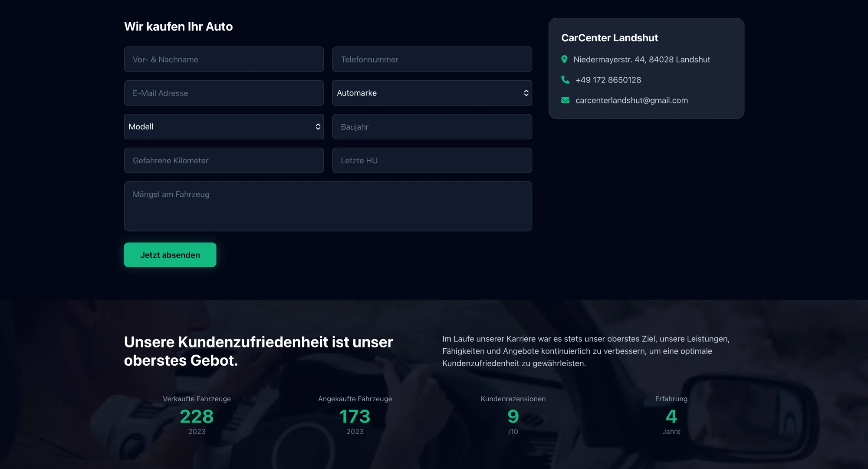Click the green envelope mail icon

click(565, 100)
